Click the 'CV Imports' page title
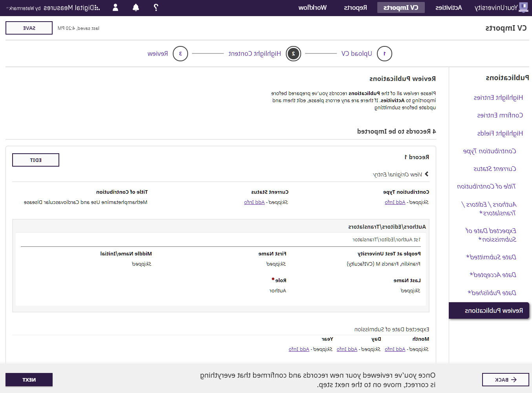The image size is (532, 393). (506, 28)
